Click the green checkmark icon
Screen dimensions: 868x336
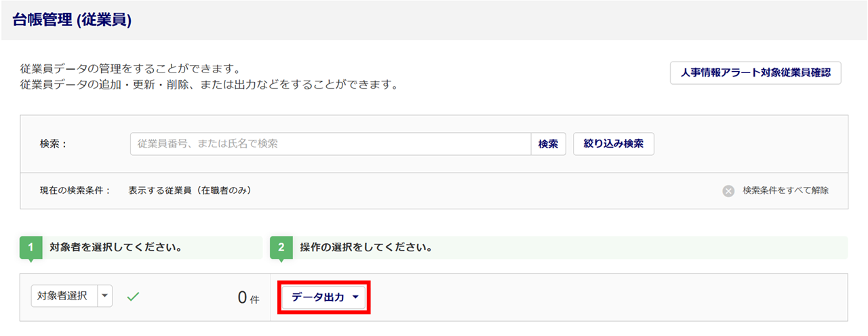133,297
